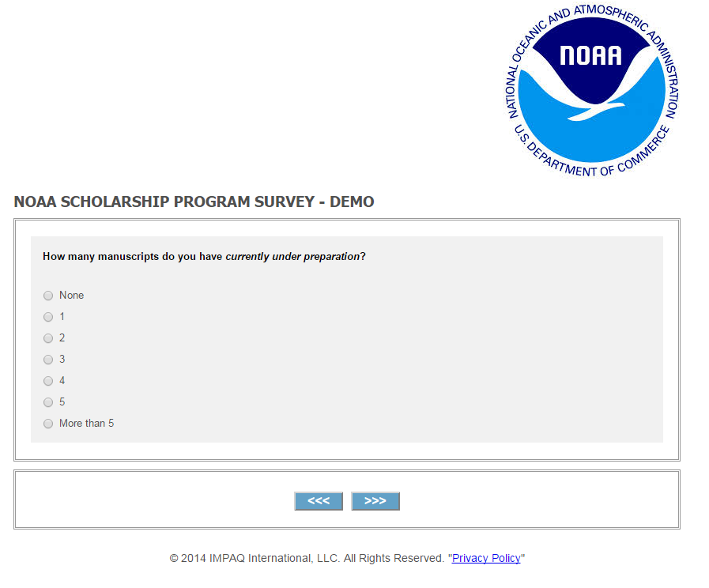This screenshot has width=709, height=588.
Task: Choose the 'More than 5' radio button
Action: tap(48, 424)
